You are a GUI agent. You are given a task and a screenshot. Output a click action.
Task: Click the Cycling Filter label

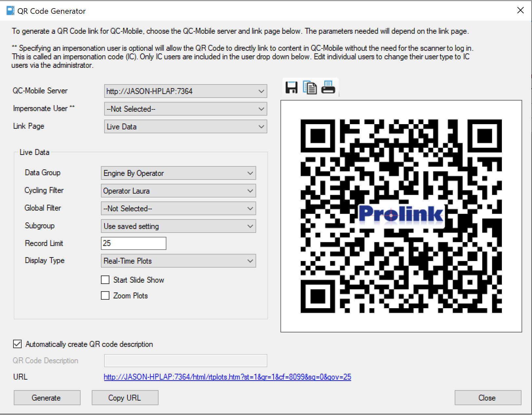pos(44,190)
